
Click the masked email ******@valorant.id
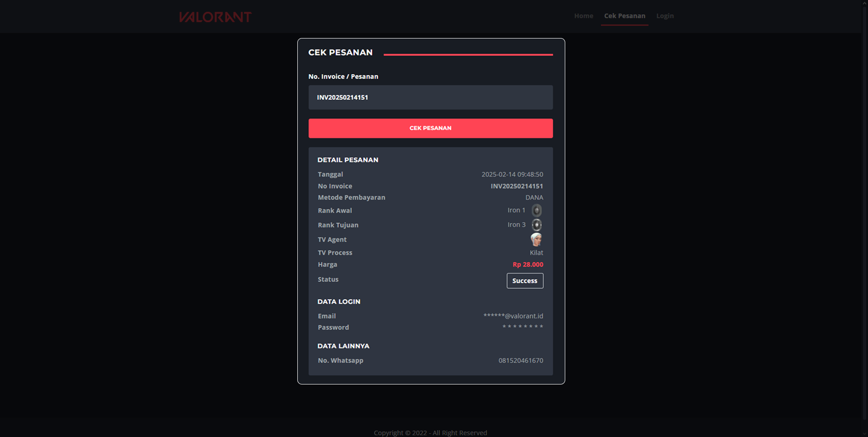coord(513,316)
